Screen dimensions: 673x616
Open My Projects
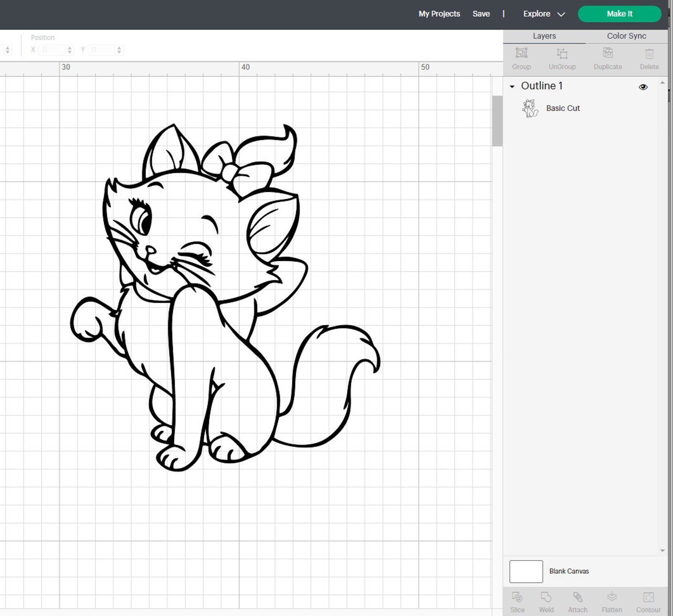coord(439,14)
